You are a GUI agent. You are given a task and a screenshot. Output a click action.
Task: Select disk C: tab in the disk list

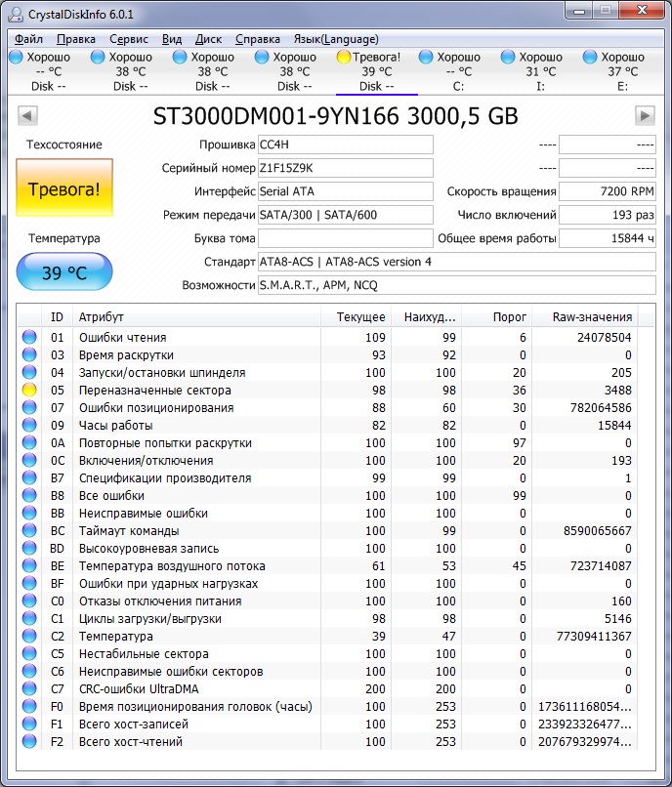pyautogui.click(x=458, y=72)
